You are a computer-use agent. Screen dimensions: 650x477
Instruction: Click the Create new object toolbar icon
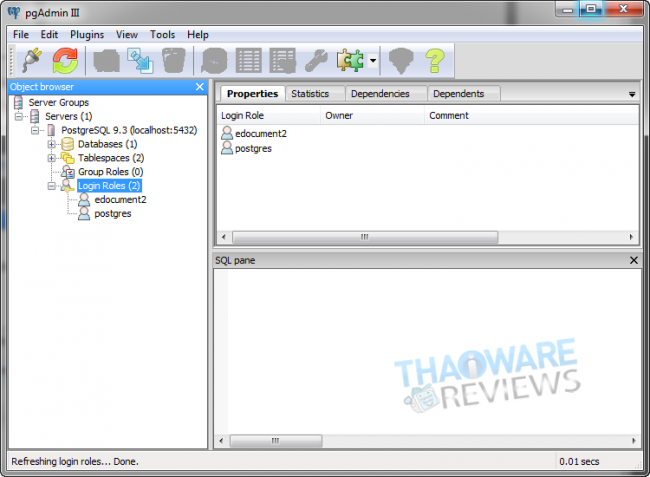[x=140, y=61]
